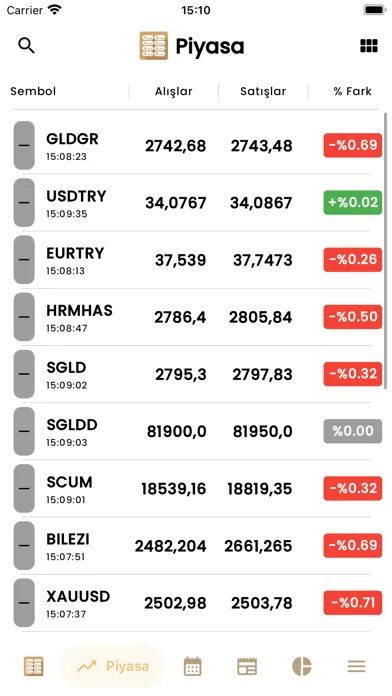
Task: Sort by Alışlar column header
Action: tap(174, 91)
